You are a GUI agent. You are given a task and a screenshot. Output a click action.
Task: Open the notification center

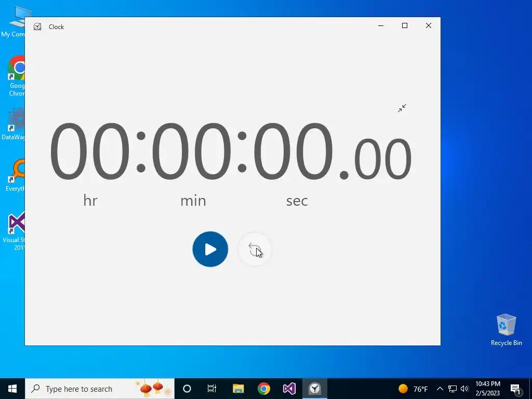pyautogui.click(x=515, y=389)
